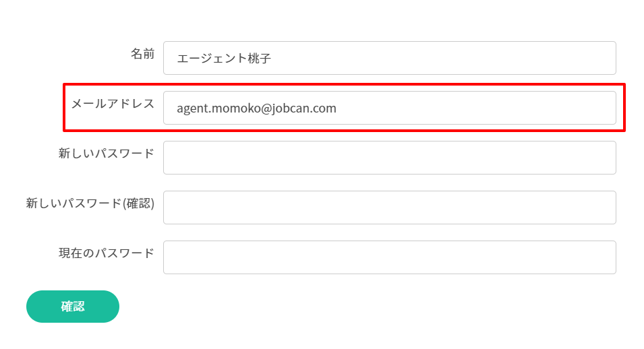The height and width of the screenshot is (349, 644).
Task: Click the word 'agent' in the email
Action: 192,108
